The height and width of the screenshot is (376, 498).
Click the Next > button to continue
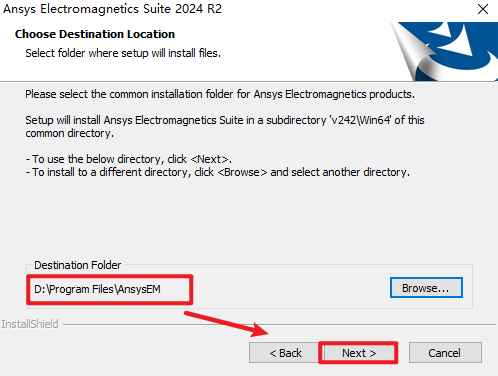pyautogui.click(x=359, y=353)
